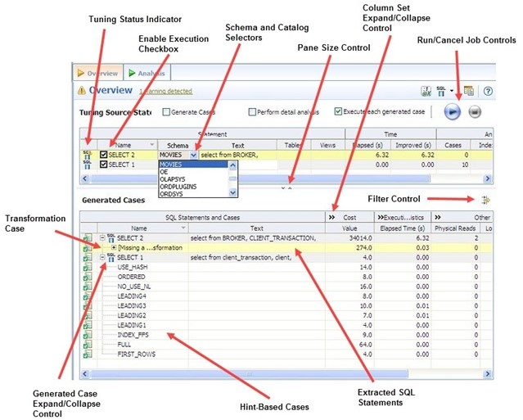
Task: Open the 1 warning detected link
Action: tap(166, 91)
